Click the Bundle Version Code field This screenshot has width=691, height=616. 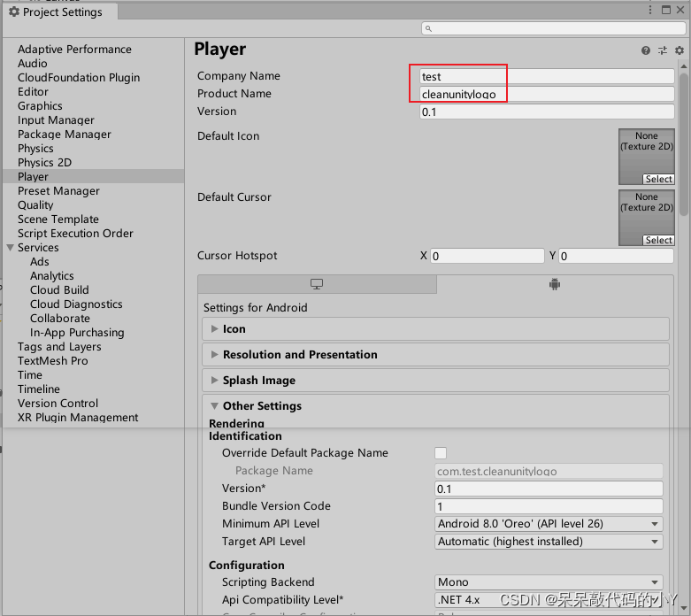549,506
